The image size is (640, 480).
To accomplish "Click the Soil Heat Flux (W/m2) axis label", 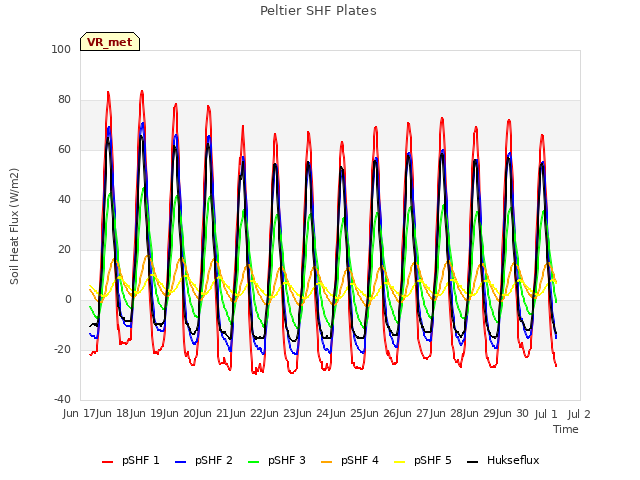I will [x=14, y=226].
